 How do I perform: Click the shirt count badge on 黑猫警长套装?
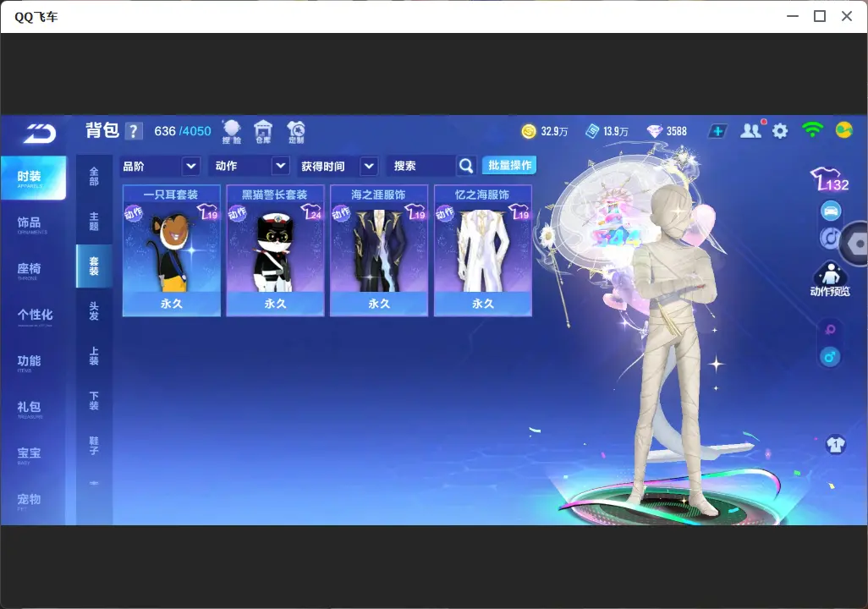click(311, 211)
